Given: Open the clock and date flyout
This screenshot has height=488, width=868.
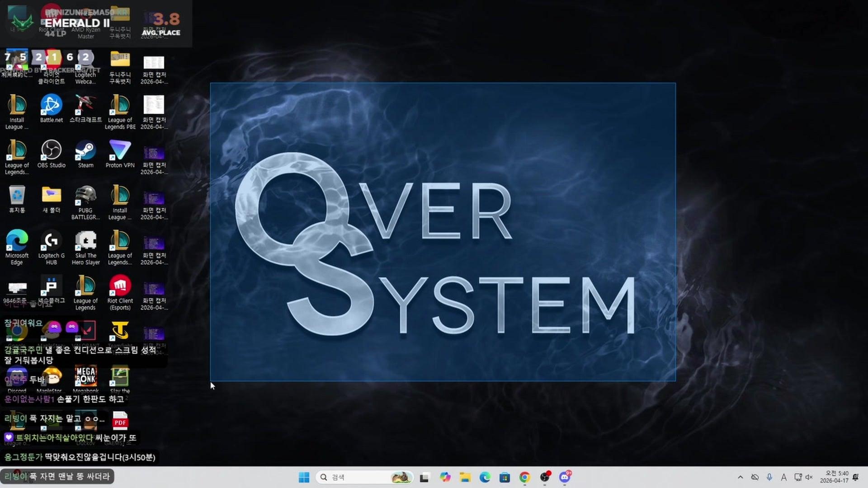Looking at the screenshot, I should click(834, 477).
